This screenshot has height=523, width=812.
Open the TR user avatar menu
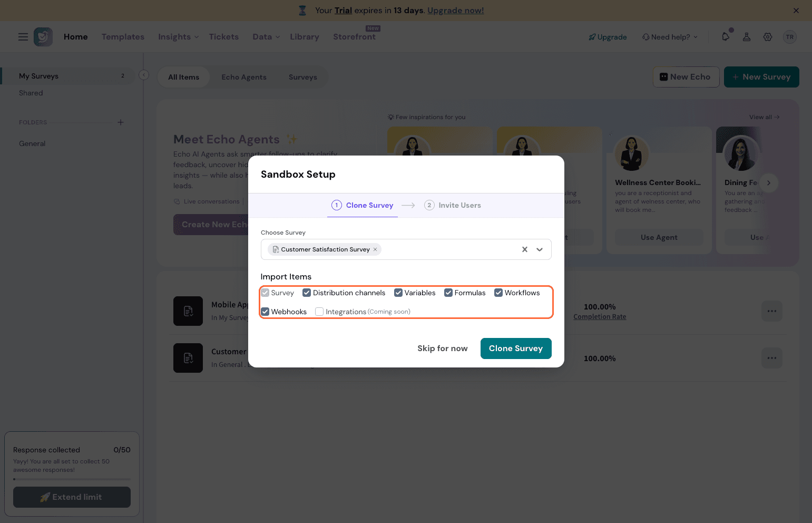point(789,37)
